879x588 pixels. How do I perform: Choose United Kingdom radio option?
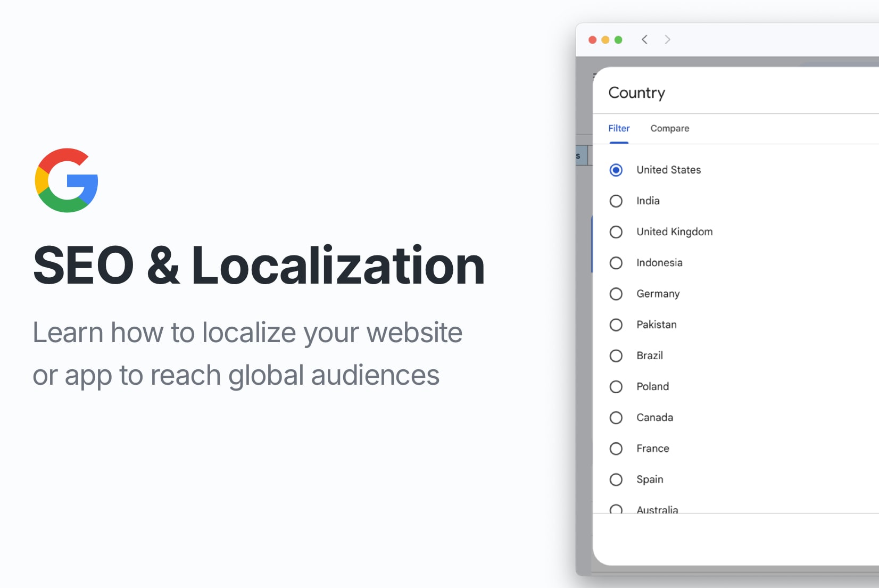616,232
